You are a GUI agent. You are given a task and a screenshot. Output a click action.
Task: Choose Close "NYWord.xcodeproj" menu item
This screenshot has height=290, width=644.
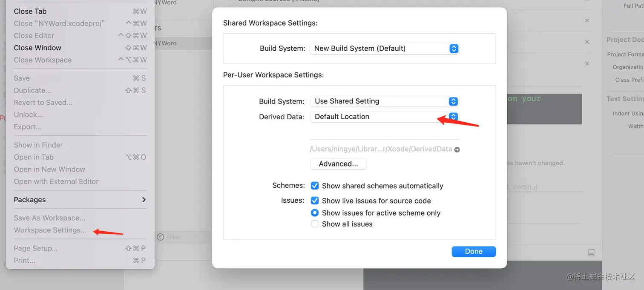click(x=80, y=23)
